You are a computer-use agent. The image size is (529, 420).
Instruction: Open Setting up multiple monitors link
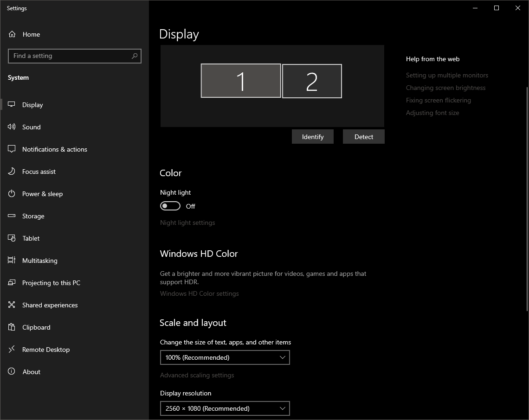point(447,75)
